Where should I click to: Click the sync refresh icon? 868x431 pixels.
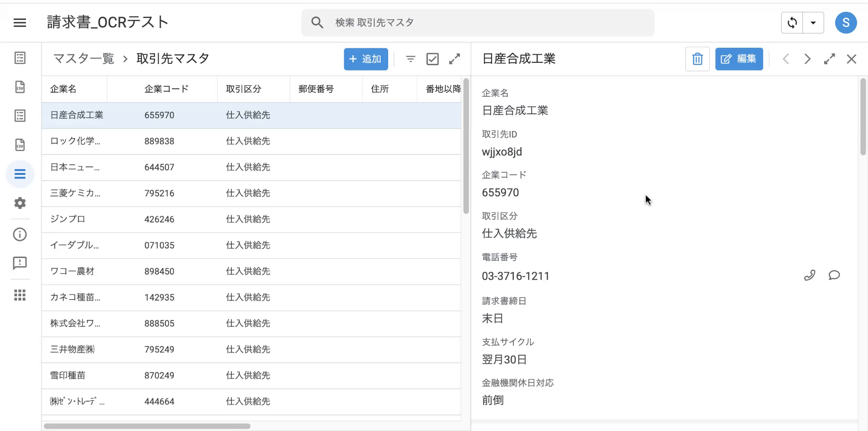792,23
